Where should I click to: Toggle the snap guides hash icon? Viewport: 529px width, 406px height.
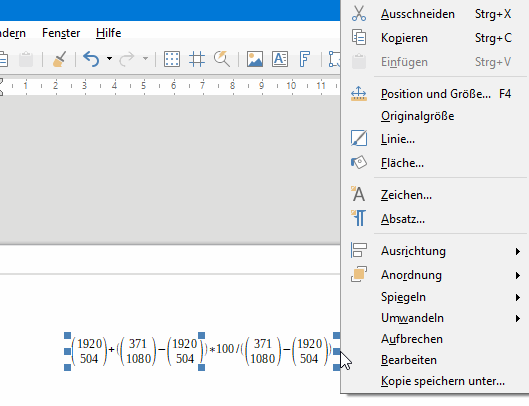197,59
